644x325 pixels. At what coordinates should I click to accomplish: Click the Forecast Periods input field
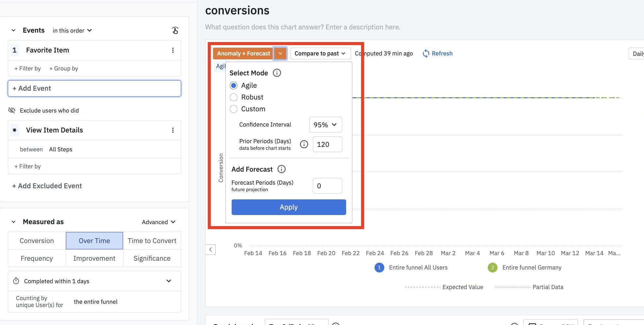click(x=327, y=186)
